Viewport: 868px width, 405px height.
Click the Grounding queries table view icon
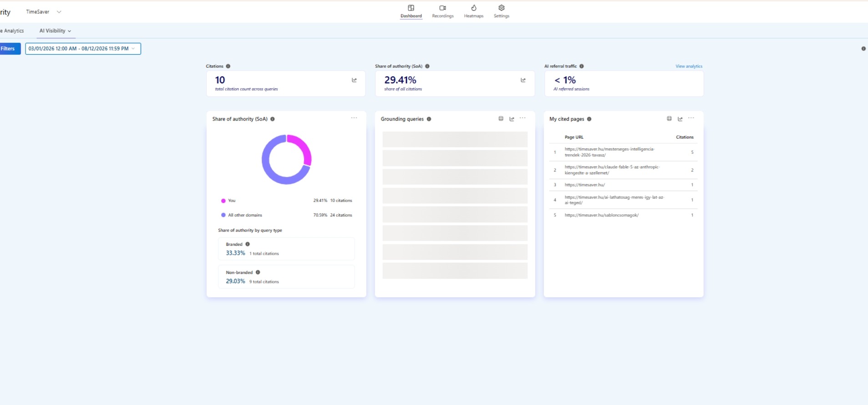tap(501, 119)
